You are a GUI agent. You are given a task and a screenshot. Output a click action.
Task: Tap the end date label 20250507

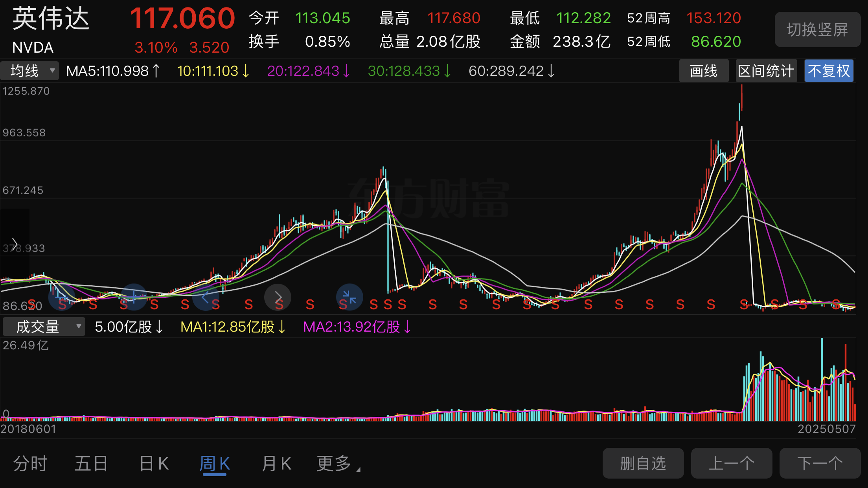[x=826, y=429]
